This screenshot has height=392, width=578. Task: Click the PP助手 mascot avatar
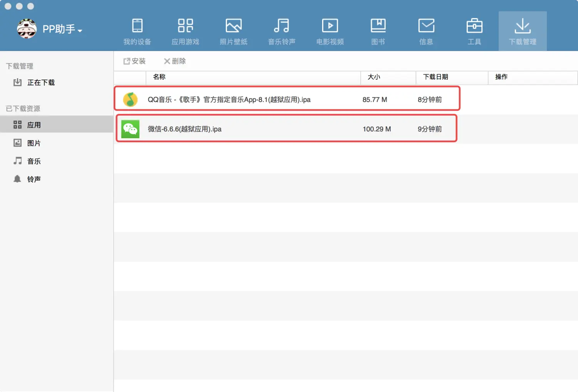(x=27, y=29)
